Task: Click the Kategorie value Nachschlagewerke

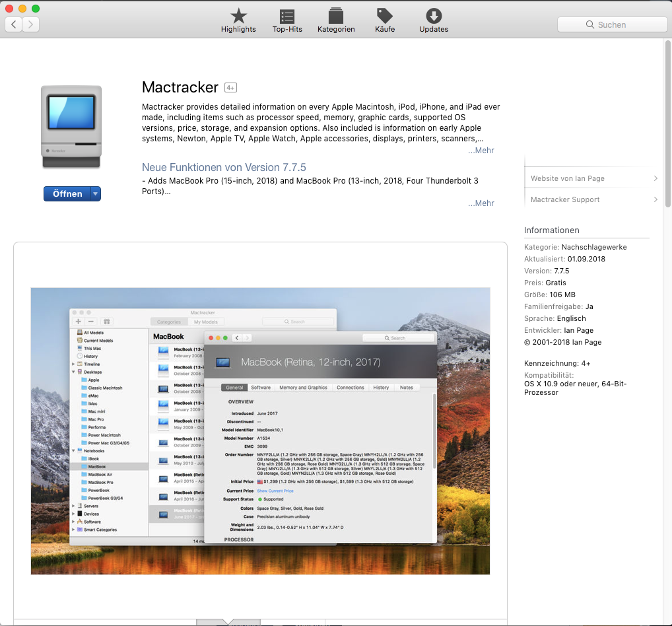Action: (x=594, y=247)
